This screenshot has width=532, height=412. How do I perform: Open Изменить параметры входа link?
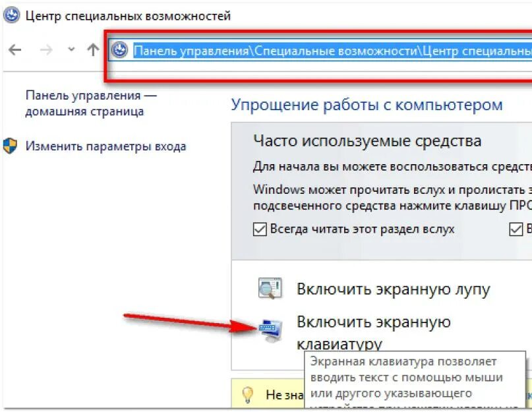(105, 146)
